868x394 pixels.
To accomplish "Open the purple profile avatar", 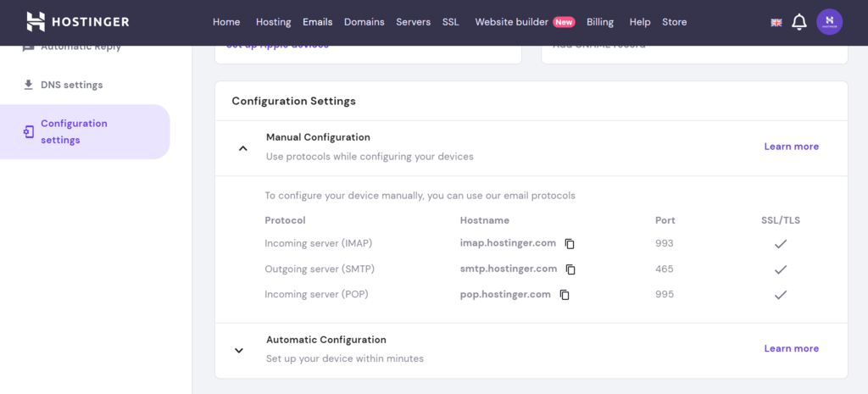I will point(829,22).
